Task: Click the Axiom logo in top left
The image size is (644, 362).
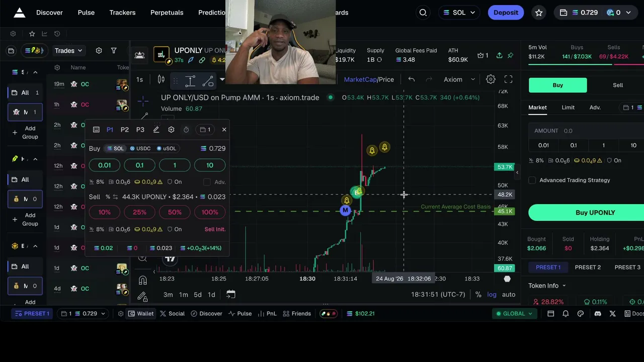Action: [19, 13]
